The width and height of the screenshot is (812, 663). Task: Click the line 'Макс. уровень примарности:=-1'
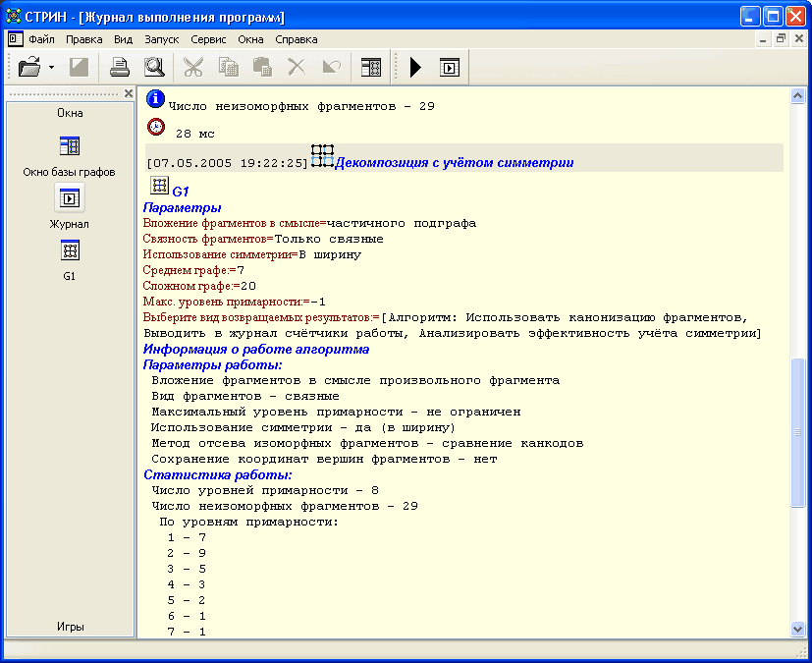[234, 302]
